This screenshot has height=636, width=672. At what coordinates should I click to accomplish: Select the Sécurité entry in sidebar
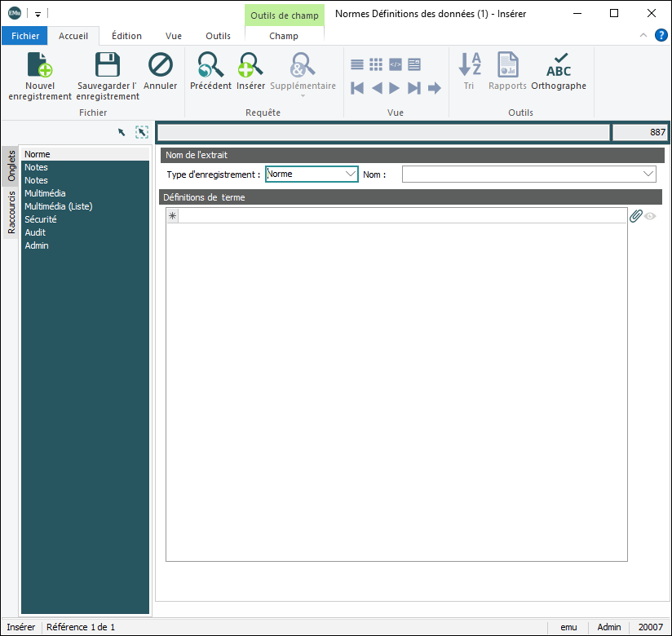tap(41, 219)
